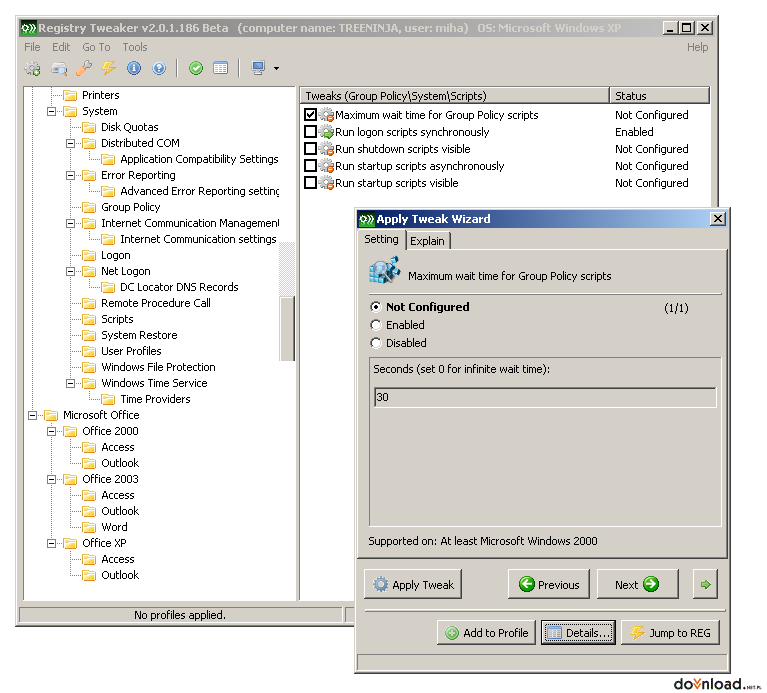
Task: Click Add to Profile button
Action: coord(486,633)
